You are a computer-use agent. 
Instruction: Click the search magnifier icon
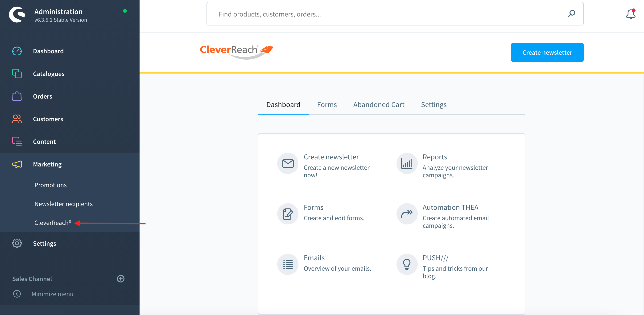point(571,14)
